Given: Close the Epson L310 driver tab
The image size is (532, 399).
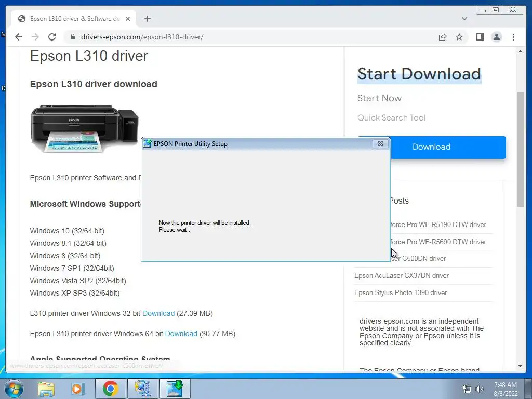Looking at the screenshot, I should click(x=128, y=19).
